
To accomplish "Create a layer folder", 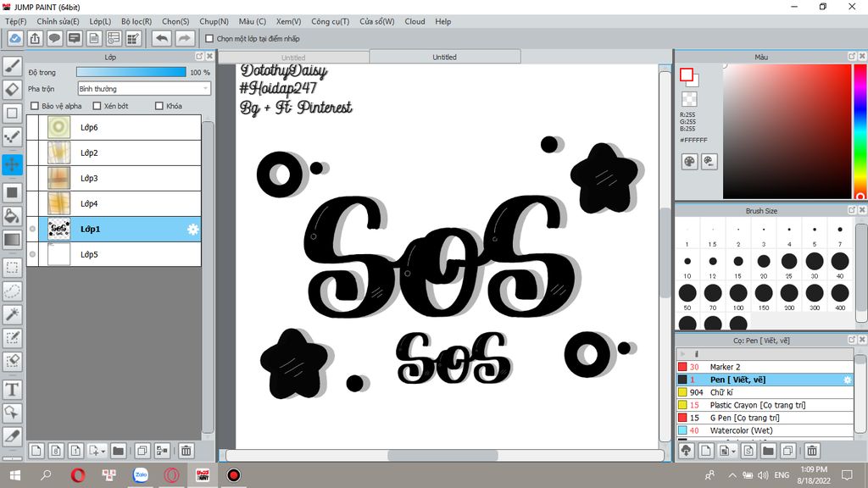I will [x=118, y=451].
